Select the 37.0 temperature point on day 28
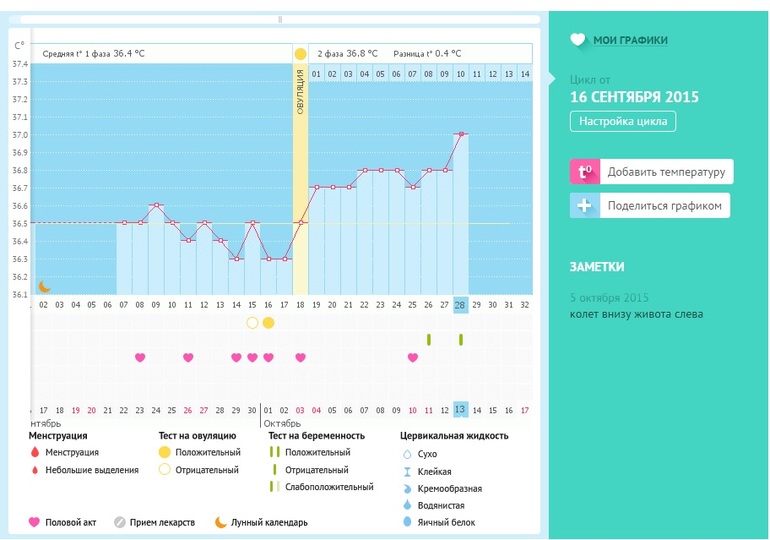Image resolution: width=770 pixels, height=540 pixels. (461, 134)
